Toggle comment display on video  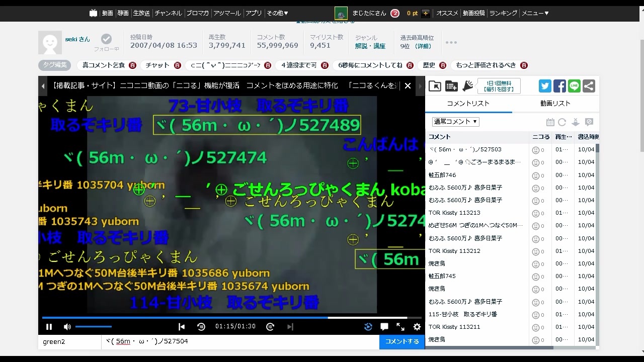click(384, 327)
